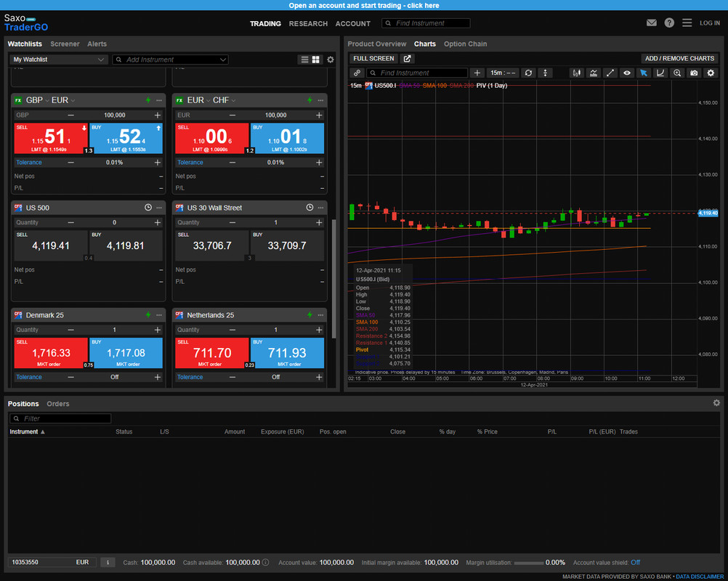The width and height of the screenshot is (728, 581).
Task: Open Netherlands 25 tile options menu
Action: click(x=320, y=314)
